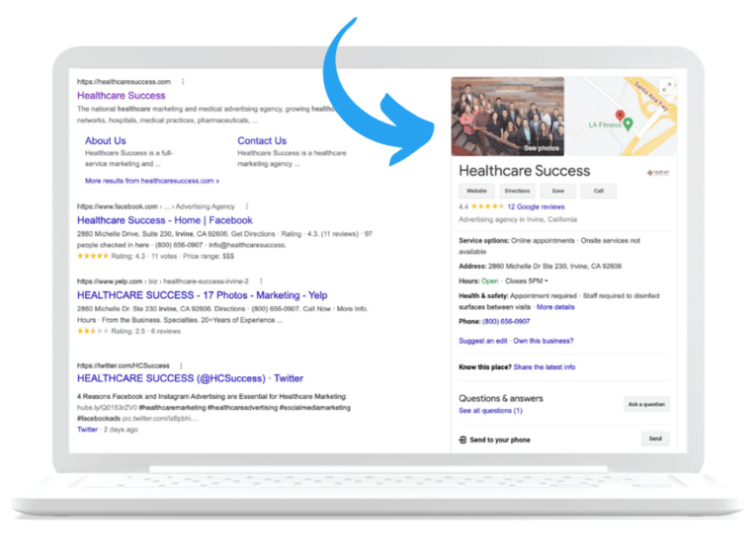The height and width of the screenshot is (558, 756).
Task: Click the Directions button in knowledge panel
Action: point(517,191)
